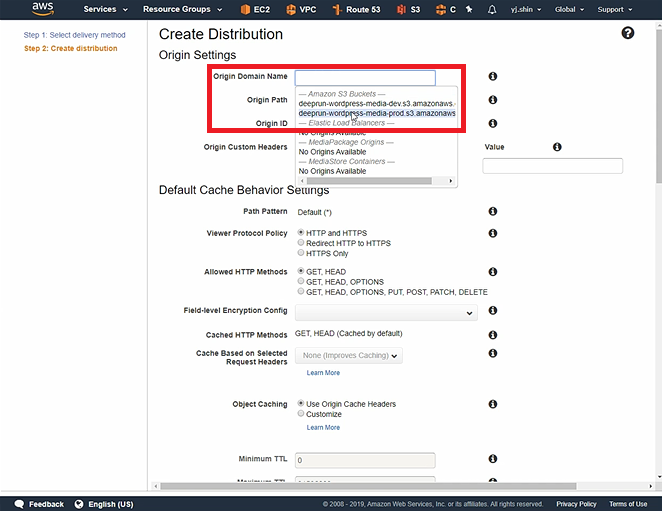Open the C service shortcut icon
Viewport: 662px width, 512px height.
[440, 9]
